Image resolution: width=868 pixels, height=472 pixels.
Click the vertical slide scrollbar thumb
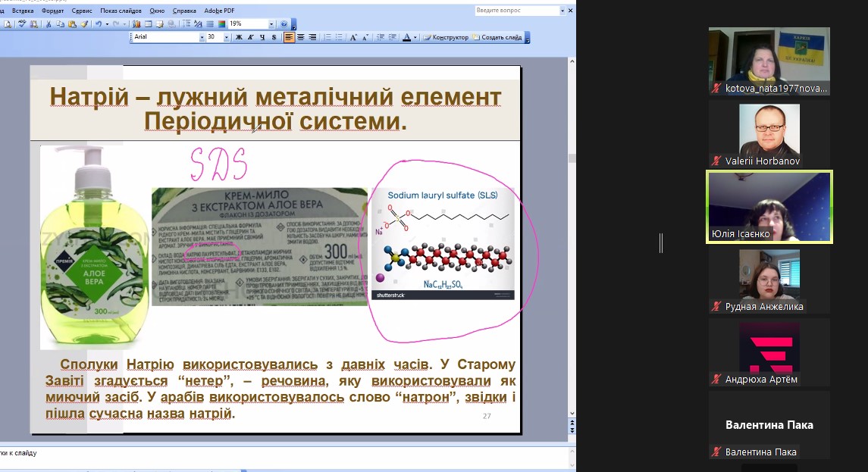[x=572, y=158]
